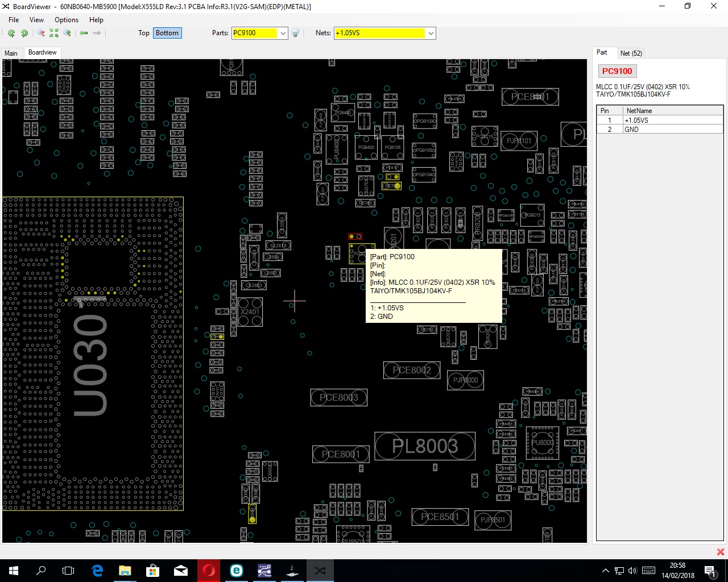The height and width of the screenshot is (582, 728).
Task: Open the Options menu
Action: [x=67, y=19]
